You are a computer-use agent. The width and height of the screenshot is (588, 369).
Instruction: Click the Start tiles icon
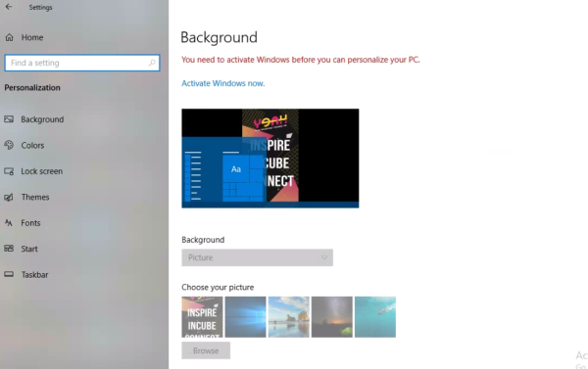pos(9,249)
